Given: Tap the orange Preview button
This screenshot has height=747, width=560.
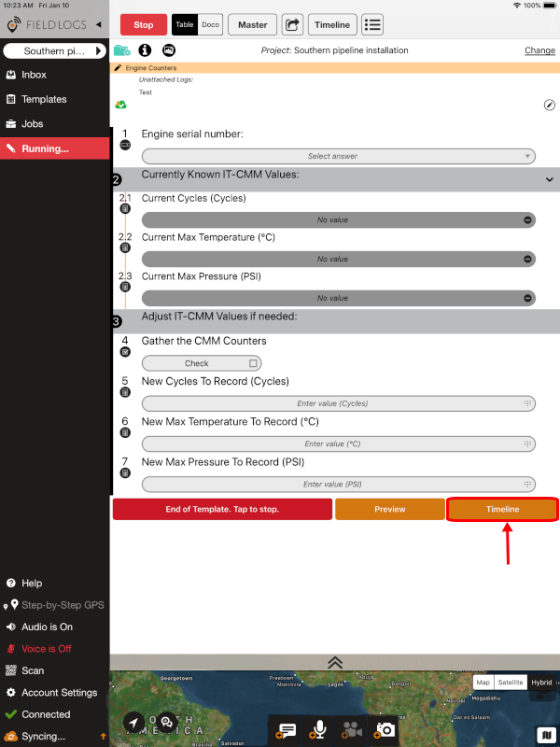Looking at the screenshot, I should 389,509.
